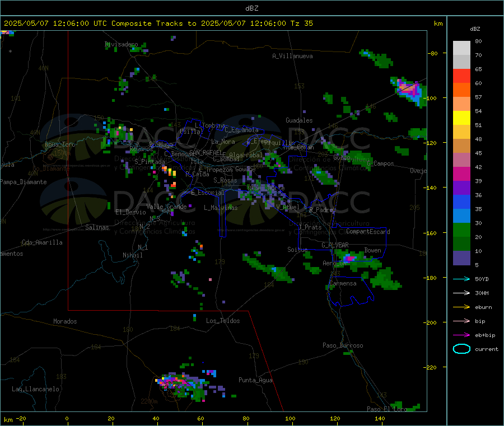Click the 'C_Española' map label
Image resolution: width=504 pixels, height=426 pixels.
pos(241,130)
